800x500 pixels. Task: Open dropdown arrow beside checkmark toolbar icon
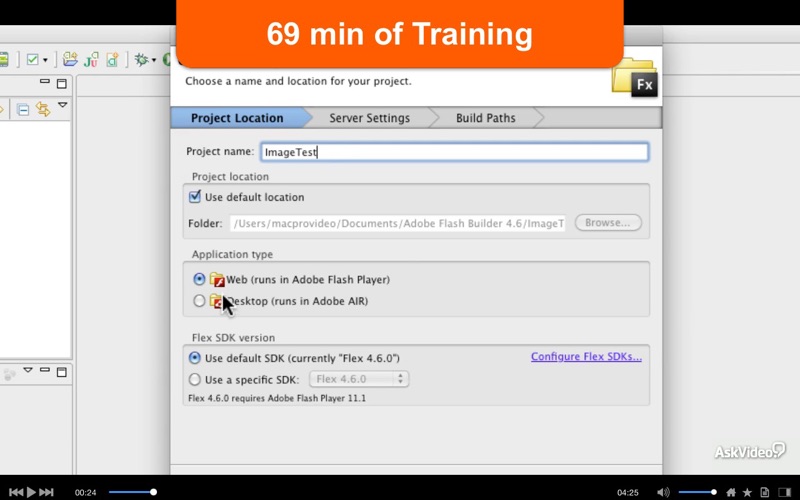click(x=45, y=60)
